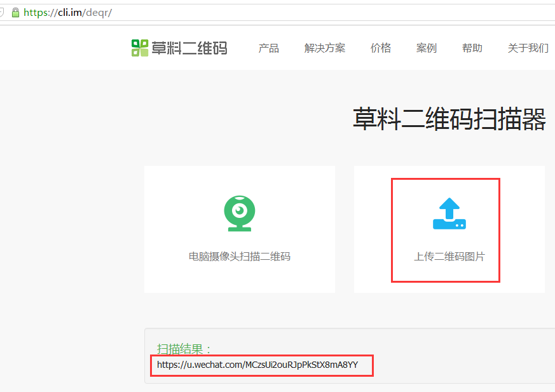Click the scanned wechat URL result
Screen dimensions: 555x392
coord(257,365)
